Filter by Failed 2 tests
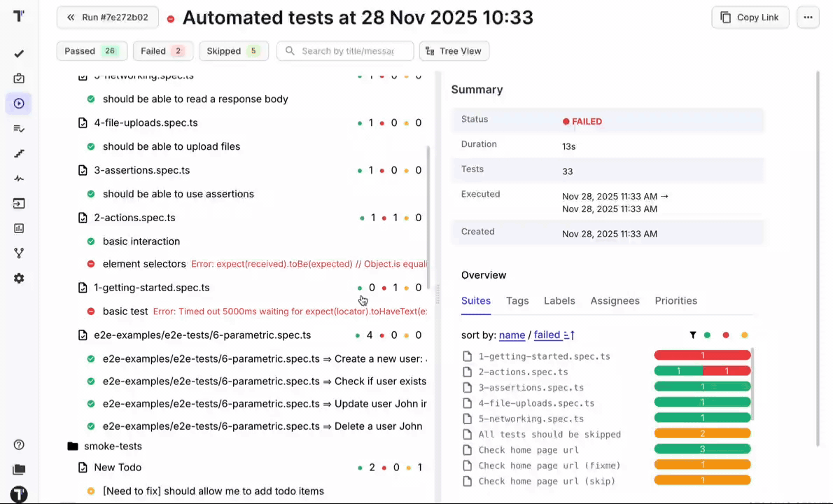Viewport: 833px width, 504px height. click(x=163, y=51)
